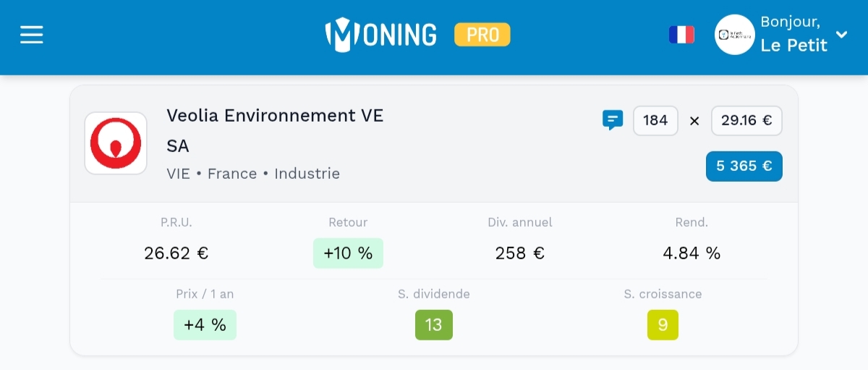Open the blue comment note icon
Viewport: 868px width, 370px height.
pos(613,120)
